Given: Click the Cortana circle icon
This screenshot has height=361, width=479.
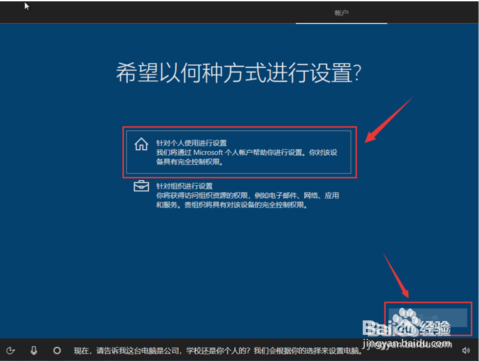Looking at the screenshot, I should pyautogui.click(x=57, y=350).
